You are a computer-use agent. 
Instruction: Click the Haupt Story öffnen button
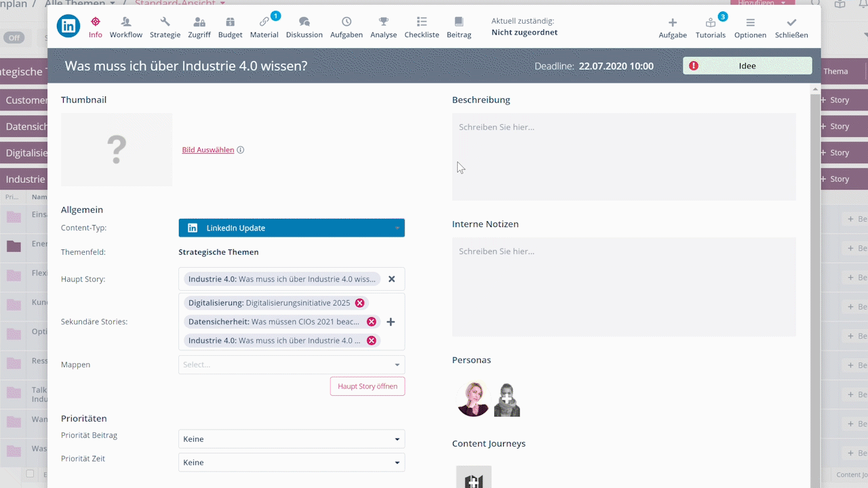[x=367, y=386]
